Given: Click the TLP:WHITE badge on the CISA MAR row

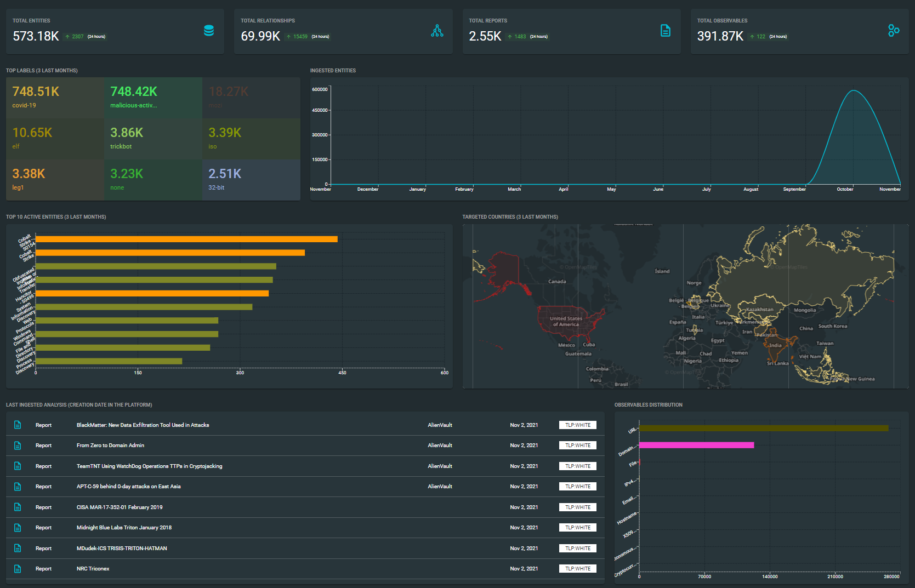Looking at the screenshot, I should coord(577,507).
